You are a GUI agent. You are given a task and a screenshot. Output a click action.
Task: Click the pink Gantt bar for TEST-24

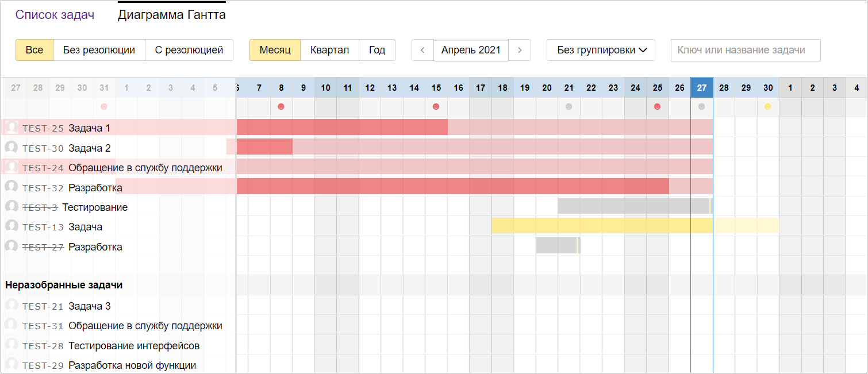pyautogui.click(x=475, y=167)
